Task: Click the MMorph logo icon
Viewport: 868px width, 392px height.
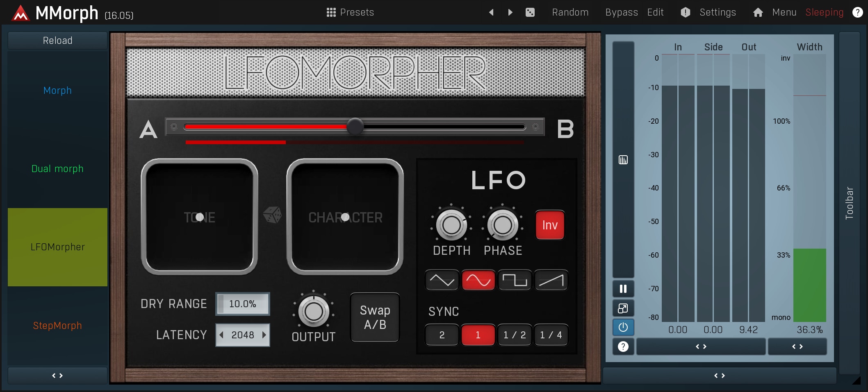Action: (21, 13)
